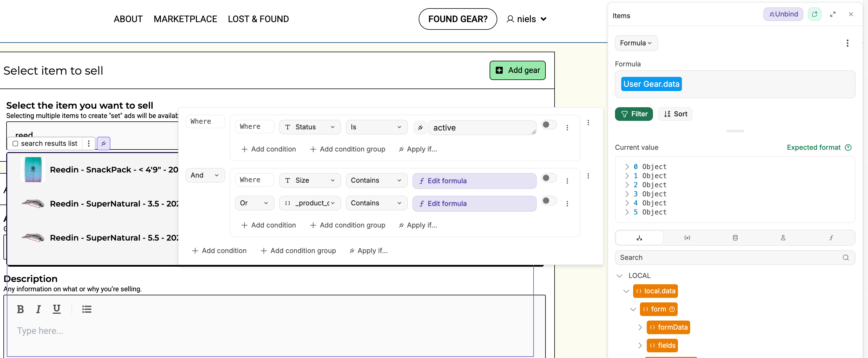Viewport: 868px width, 358px height.
Task: Click the expand panel icon in Items header
Action: point(833,14)
